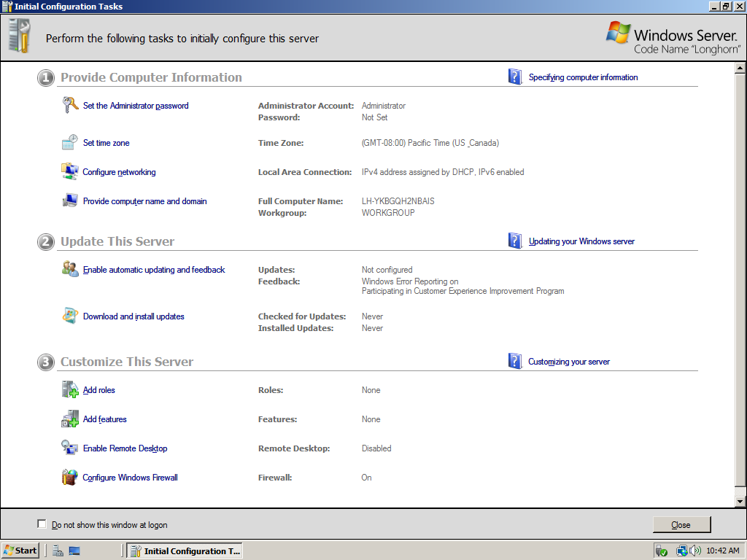Click the Configure networking computers icon
Viewport: 747px width, 560px height.
tap(69, 172)
